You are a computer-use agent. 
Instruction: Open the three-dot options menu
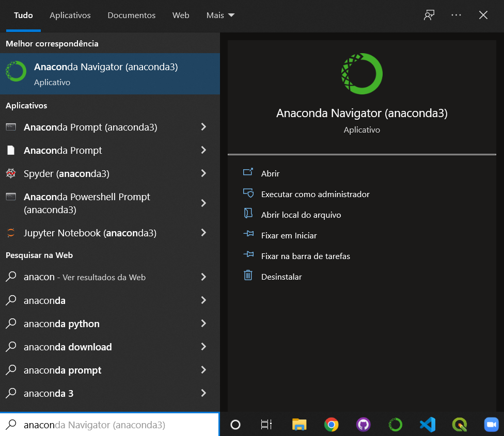click(456, 15)
